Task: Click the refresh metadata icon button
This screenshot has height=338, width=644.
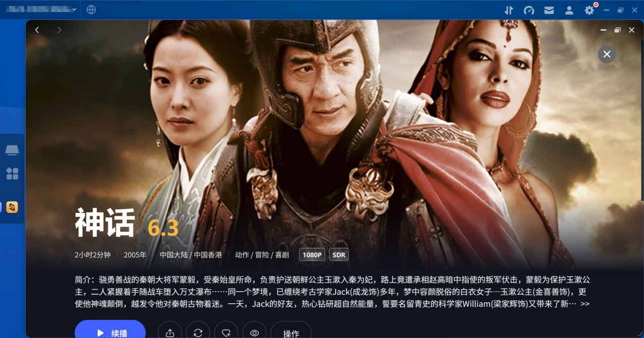Action: (198, 332)
